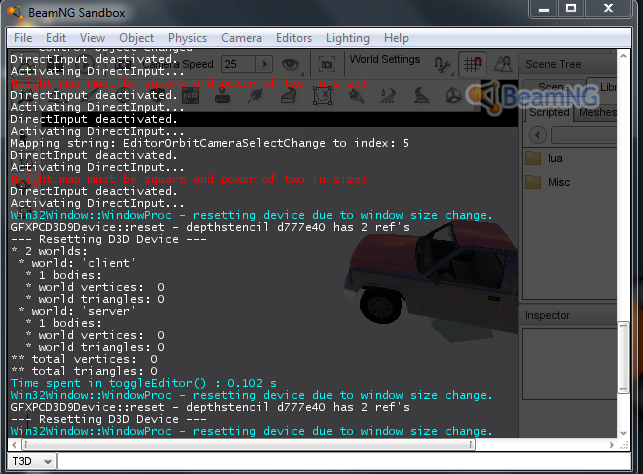Open the Physics menu
The height and width of the screenshot is (474, 643).
tap(187, 38)
